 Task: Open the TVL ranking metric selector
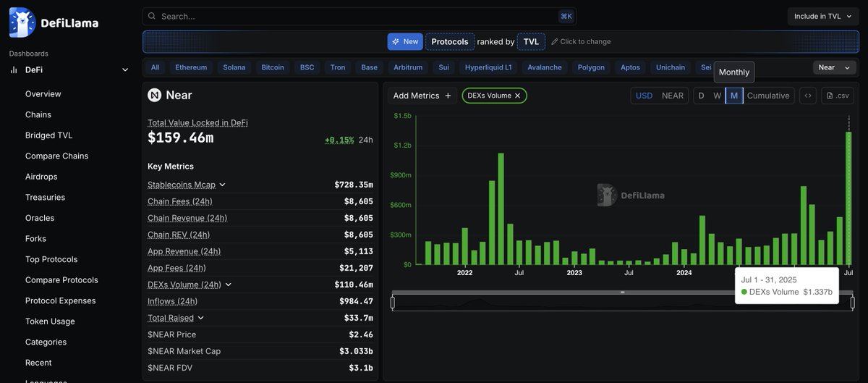531,41
